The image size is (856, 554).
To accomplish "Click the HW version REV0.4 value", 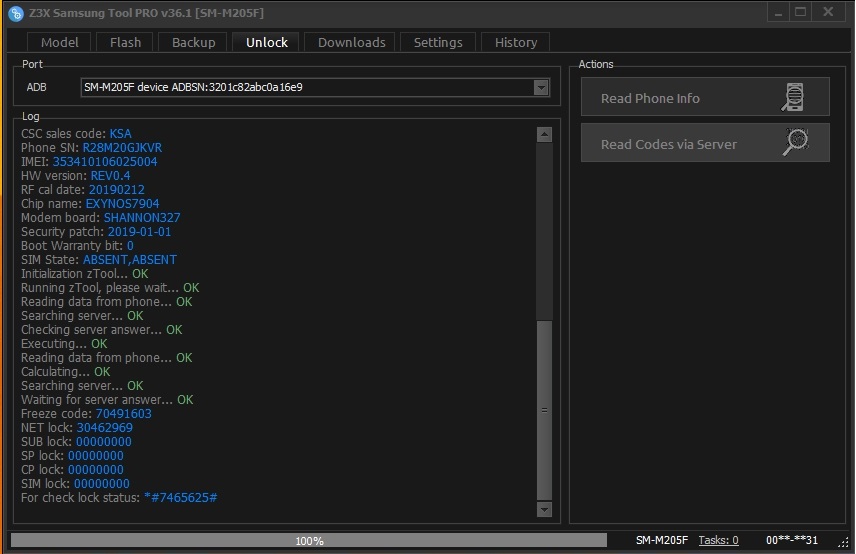I will pos(110,176).
